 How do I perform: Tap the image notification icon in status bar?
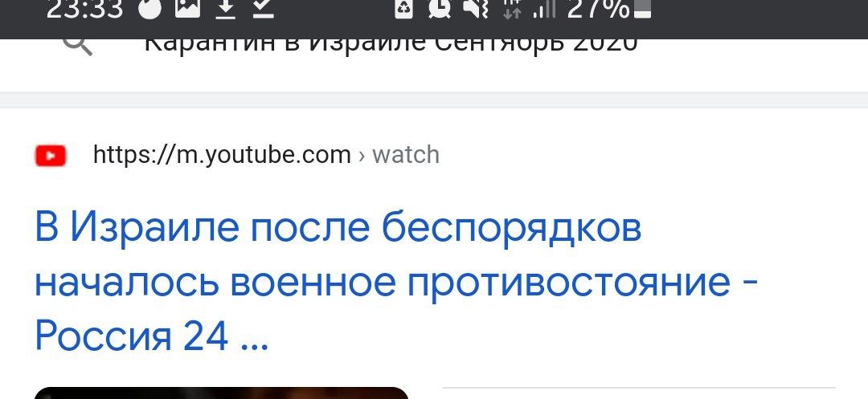[x=187, y=9]
